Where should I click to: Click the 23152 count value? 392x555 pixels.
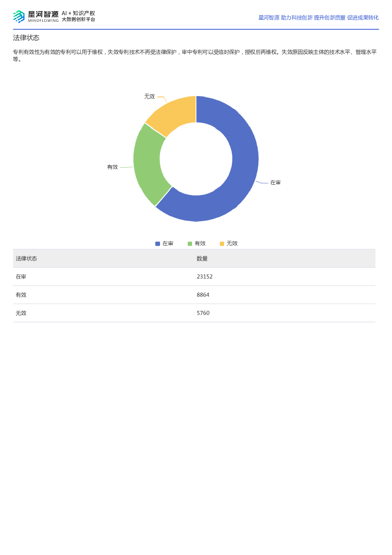click(205, 277)
